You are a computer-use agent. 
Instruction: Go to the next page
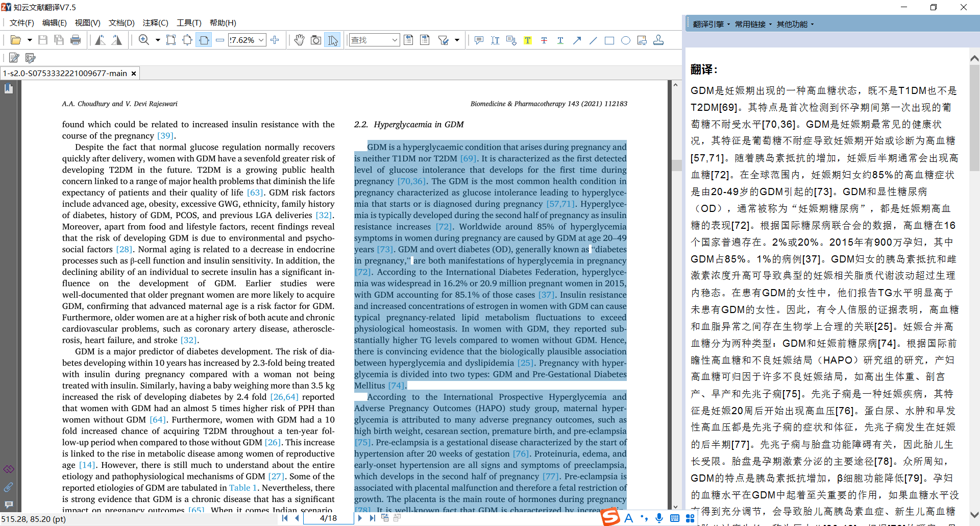tap(360, 518)
